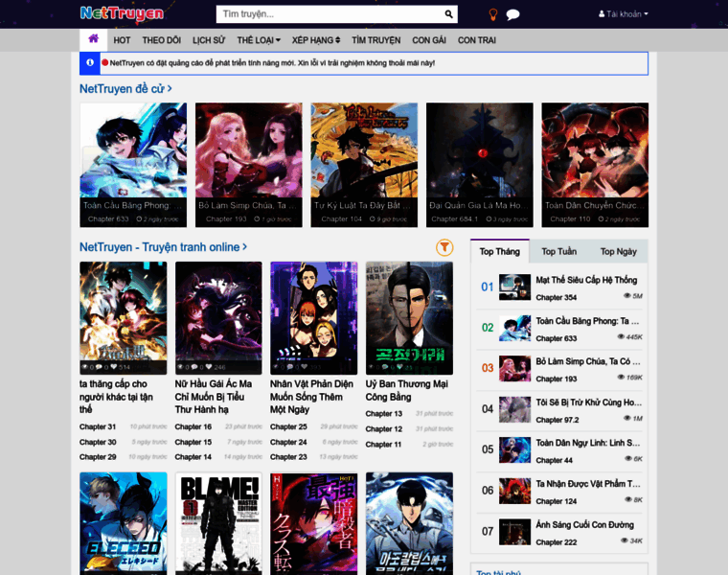Open featured comic Bỏ Làm Simp Chúa

(248, 165)
